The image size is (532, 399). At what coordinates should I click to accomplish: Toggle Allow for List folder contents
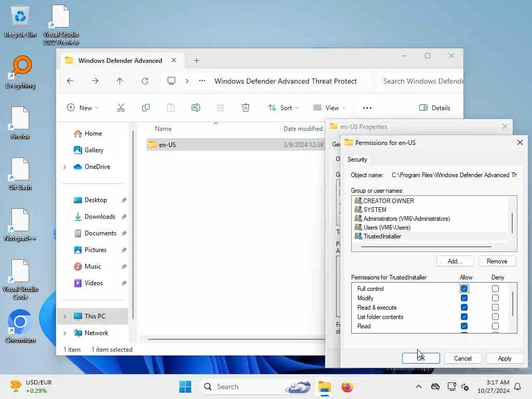(x=464, y=316)
